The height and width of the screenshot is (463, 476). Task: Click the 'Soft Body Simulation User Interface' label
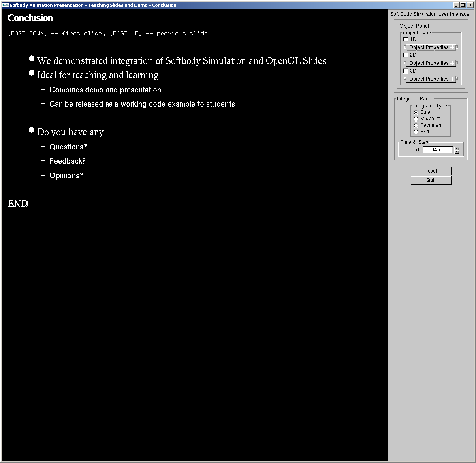click(x=429, y=14)
